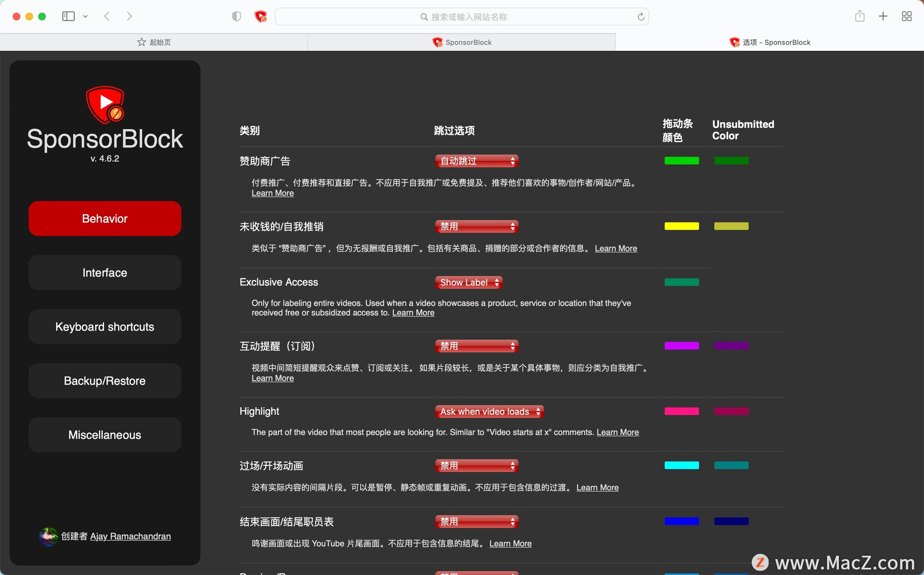Change Highlight ask when video loads setting
The height and width of the screenshot is (575, 924).
tap(488, 411)
